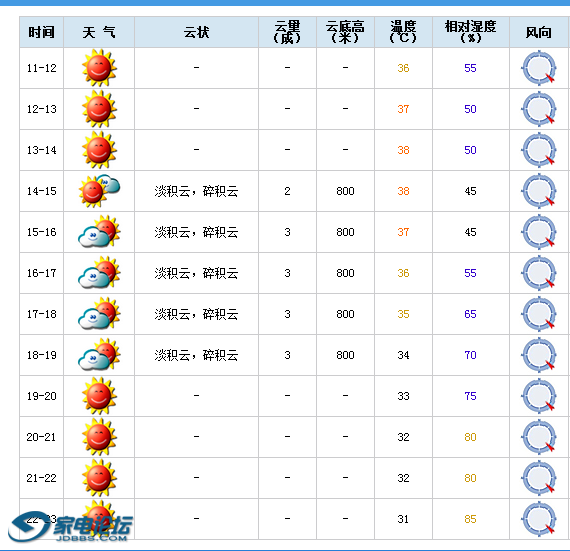570x551 pixels.
Task: Select the 16-17 time cell
Action: tap(41, 273)
